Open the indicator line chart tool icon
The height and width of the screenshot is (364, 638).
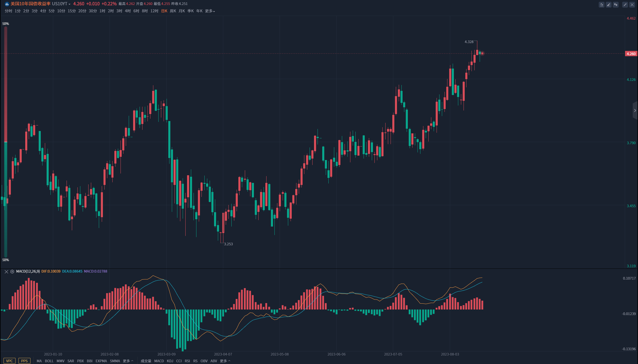click(602, 5)
